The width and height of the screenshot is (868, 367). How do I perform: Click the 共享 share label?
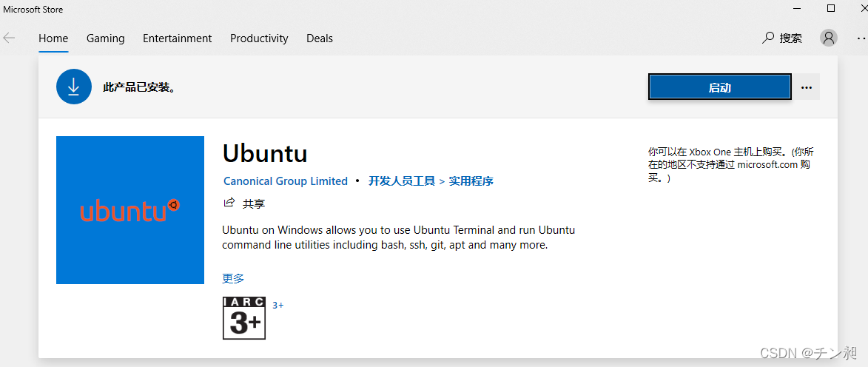tap(254, 203)
